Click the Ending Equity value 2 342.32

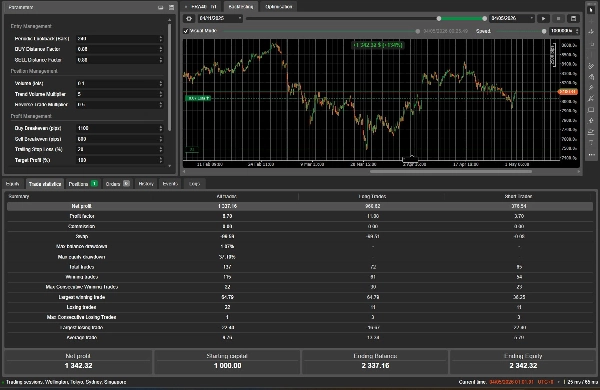[x=523, y=366]
